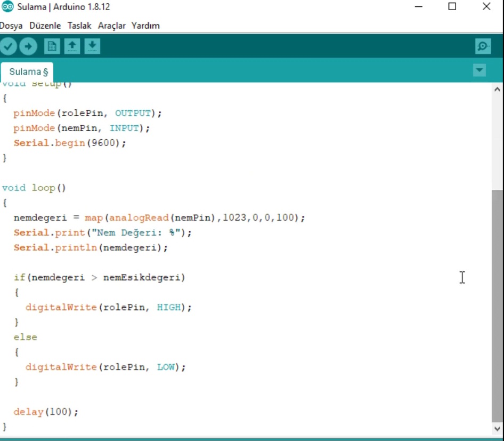Click the scrollbar down arrow icon

click(497, 428)
